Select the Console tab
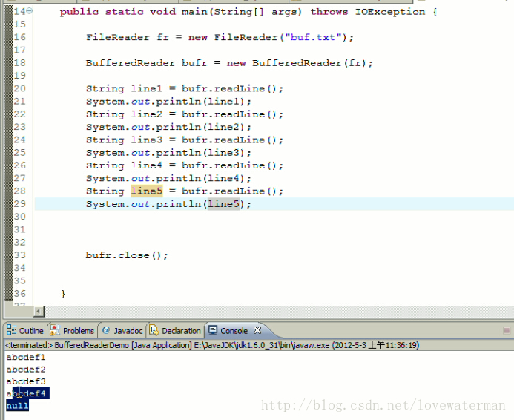Viewport: 514px width, 420px height. point(234,330)
